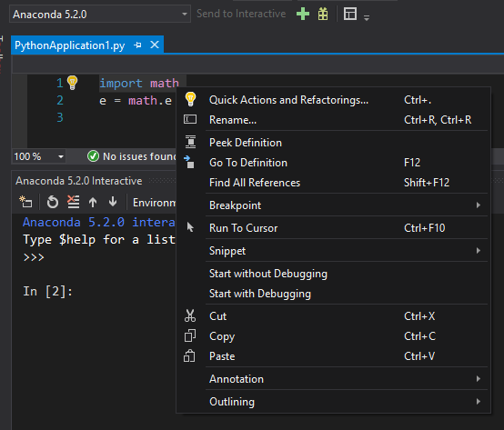Choose Start with Debugging

point(333,294)
